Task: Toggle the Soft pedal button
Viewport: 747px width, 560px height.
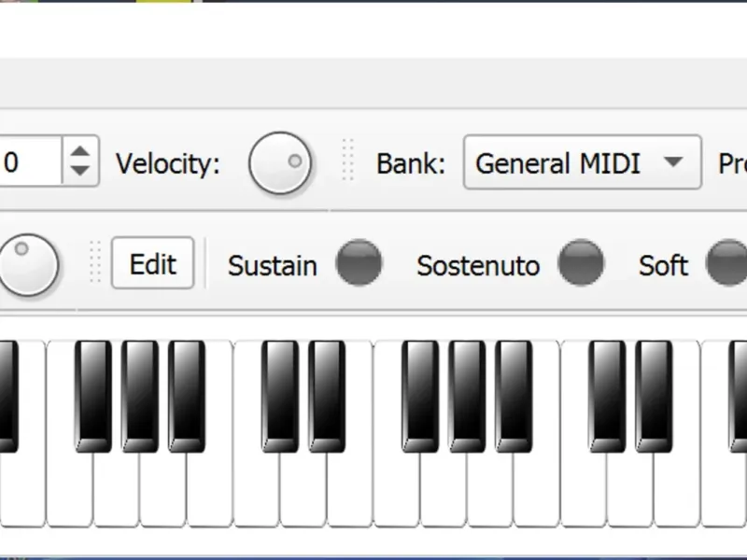Action: point(726,263)
